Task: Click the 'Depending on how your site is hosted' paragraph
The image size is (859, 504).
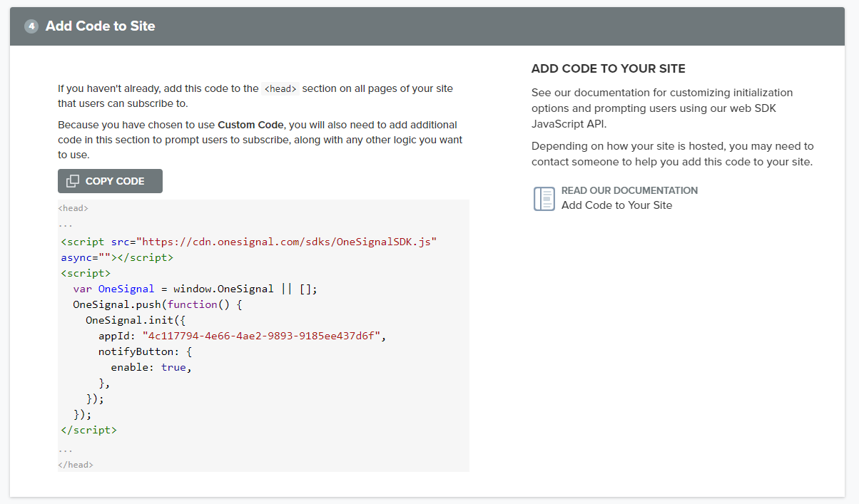Action: point(673,154)
